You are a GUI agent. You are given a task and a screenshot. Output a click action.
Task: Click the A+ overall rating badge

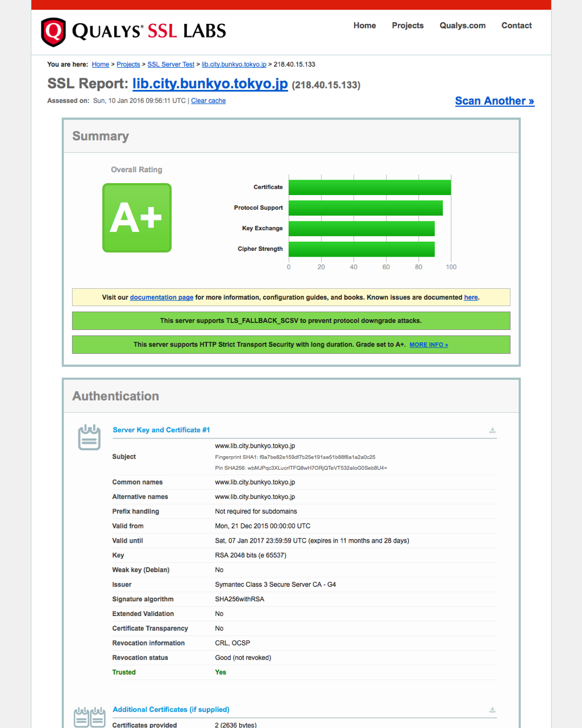[x=137, y=218]
